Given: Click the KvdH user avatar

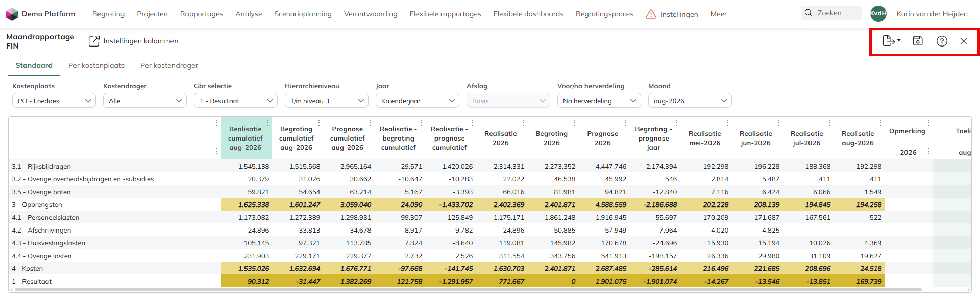Looking at the screenshot, I should click(878, 14).
